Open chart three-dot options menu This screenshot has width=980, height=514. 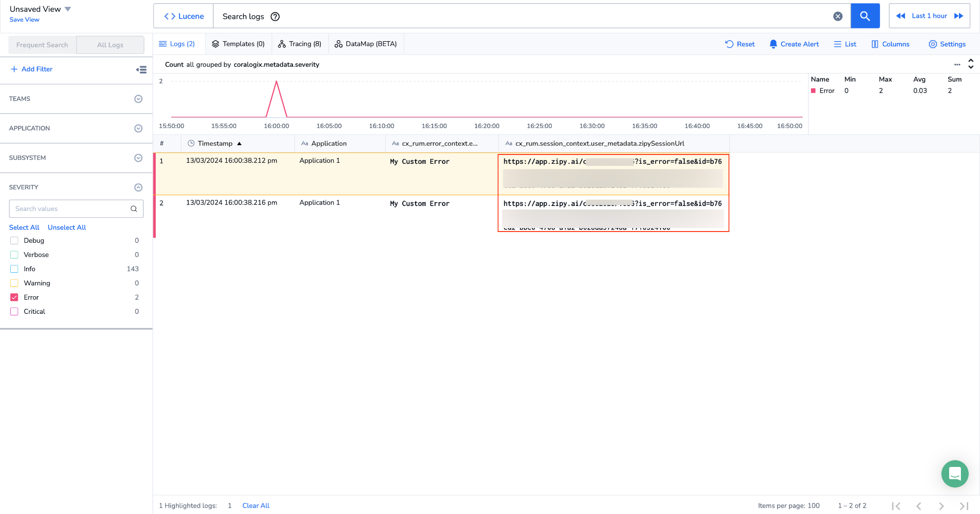[x=957, y=64]
